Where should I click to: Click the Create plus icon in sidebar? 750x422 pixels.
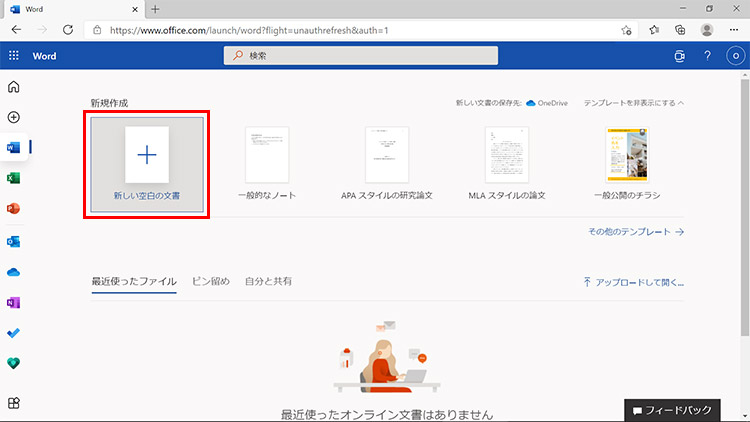(14, 117)
